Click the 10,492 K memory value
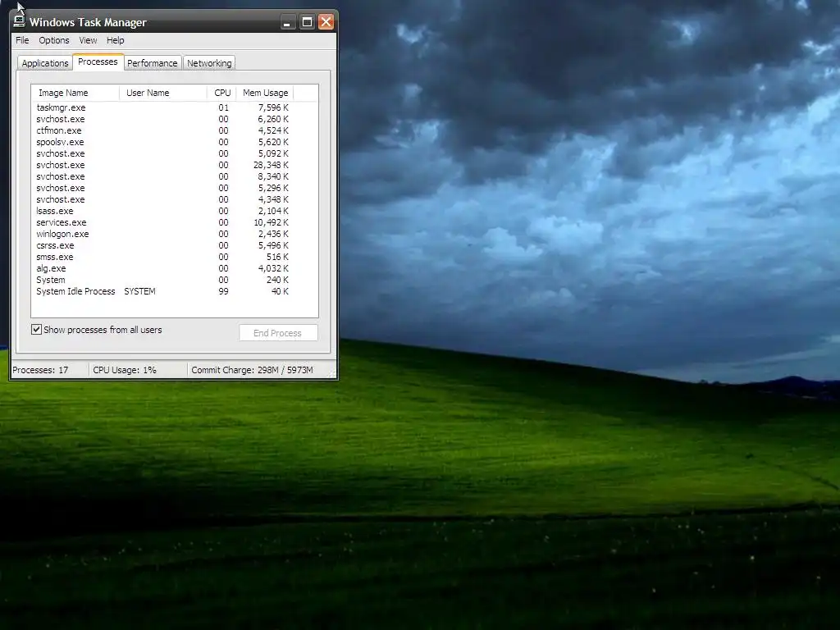The height and width of the screenshot is (630, 840). tap(271, 222)
